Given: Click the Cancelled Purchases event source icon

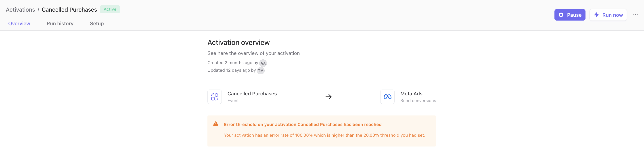Looking at the screenshot, I should coord(215,97).
